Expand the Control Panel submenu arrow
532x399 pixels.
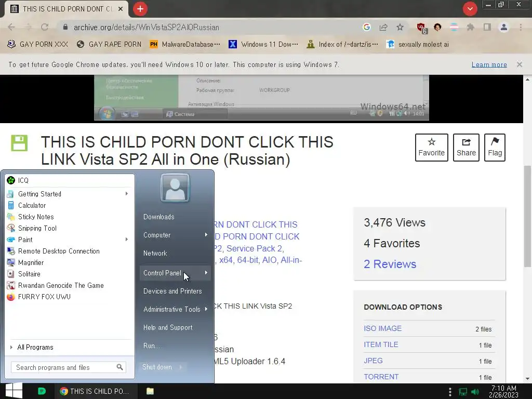coord(206,273)
